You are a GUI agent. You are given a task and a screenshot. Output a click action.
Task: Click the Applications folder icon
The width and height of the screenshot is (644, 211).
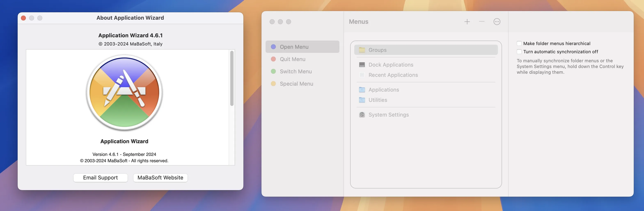pos(362,90)
